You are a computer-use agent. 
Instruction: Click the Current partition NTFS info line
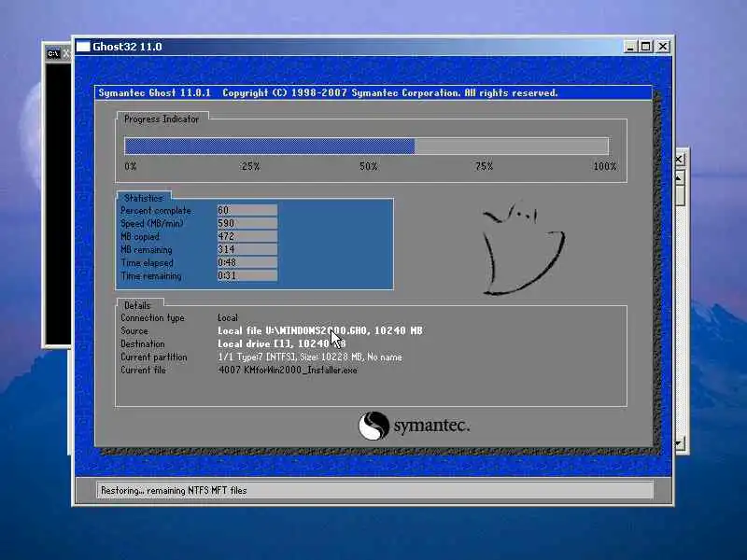310,357
